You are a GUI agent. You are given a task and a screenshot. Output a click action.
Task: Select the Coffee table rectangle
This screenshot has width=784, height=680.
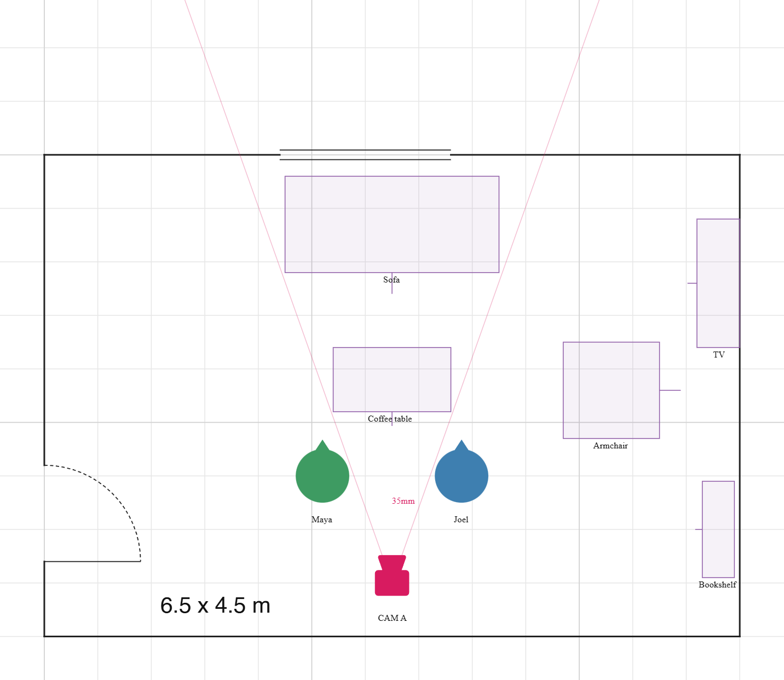click(x=392, y=379)
